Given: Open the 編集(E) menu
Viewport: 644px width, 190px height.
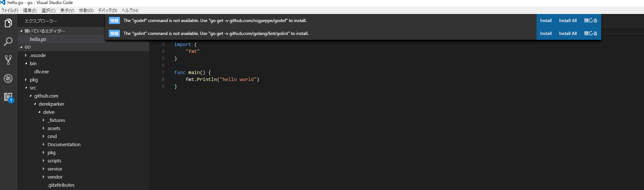Looking at the screenshot, I should pyautogui.click(x=30, y=10).
